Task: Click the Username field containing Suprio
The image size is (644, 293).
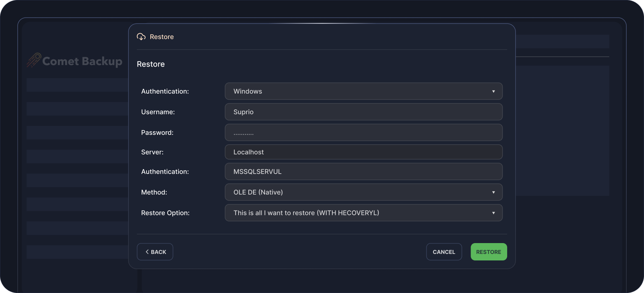Action: pos(363,112)
